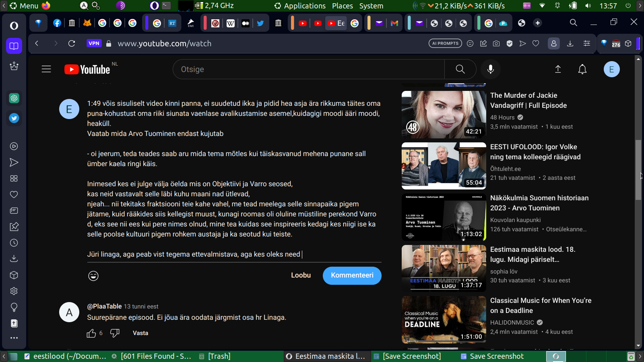Image resolution: width=644 pixels, height=362 pixels.
Task: Switch to the Facebook tab
Action: [x=57, y=23]
